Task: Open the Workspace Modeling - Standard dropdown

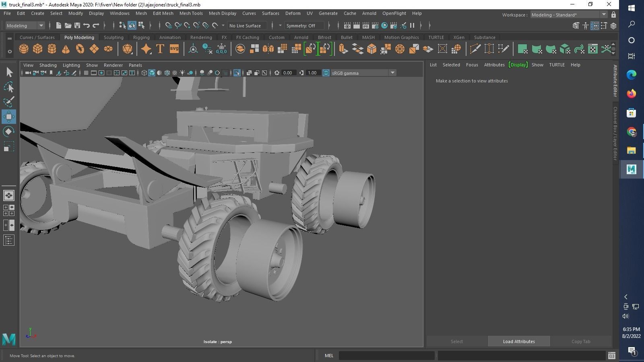Action: point(568,14)
